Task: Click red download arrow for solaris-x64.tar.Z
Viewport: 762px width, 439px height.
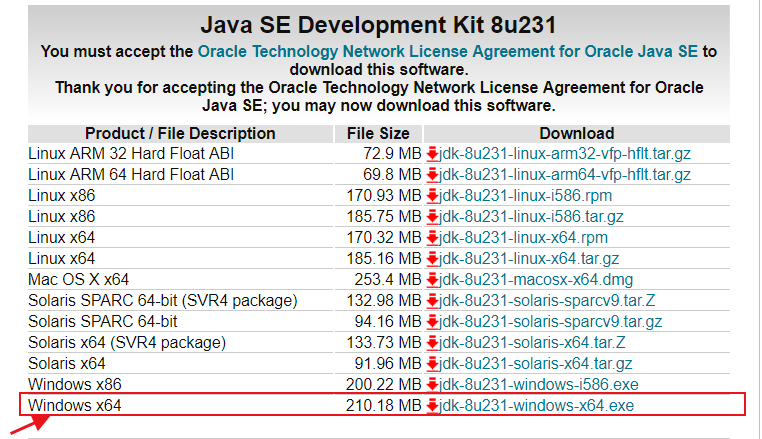Action: click(x=432, y=343)
